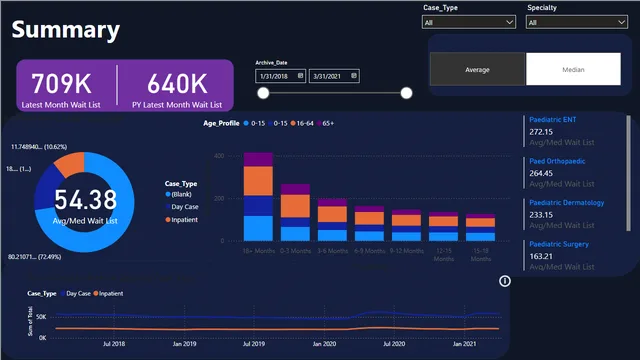Click (Blank) legend entry in Case_Type
This screenshot has height=360, width=640.
coord(178,194)
